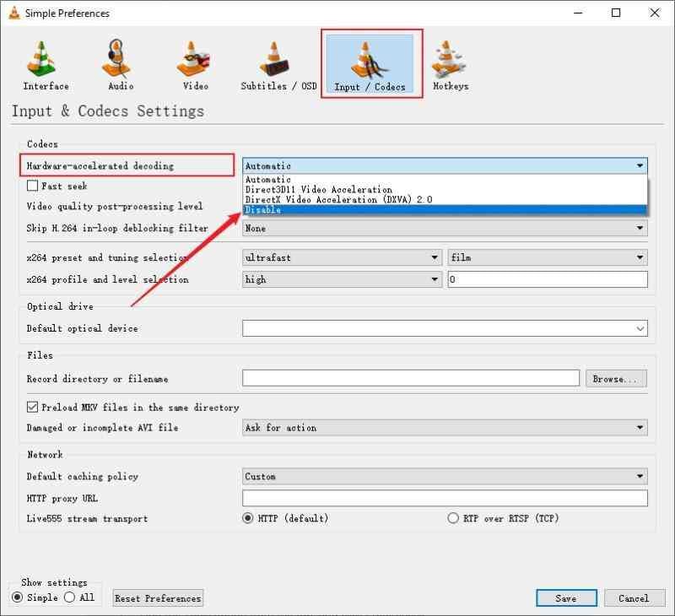Click the Reset Preferences button
675x616 pixels.
(158, 598)
